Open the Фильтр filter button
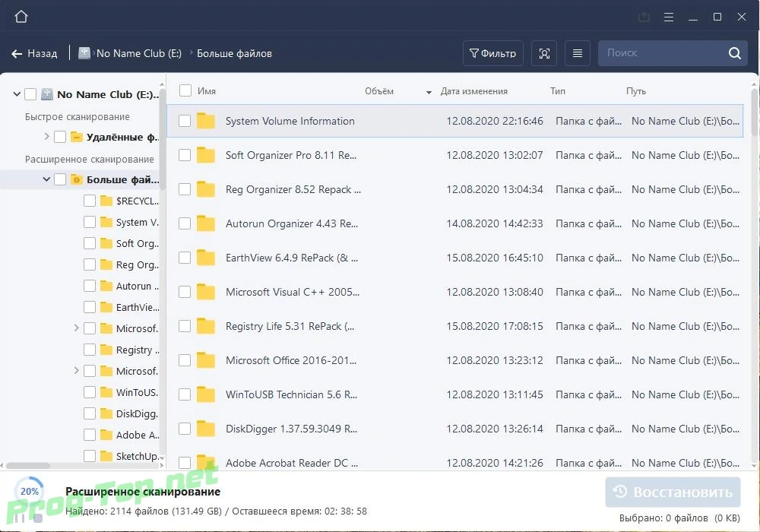The height and width of the screenshot is (532, 760). pyautogui.click(x=493, y=53)
